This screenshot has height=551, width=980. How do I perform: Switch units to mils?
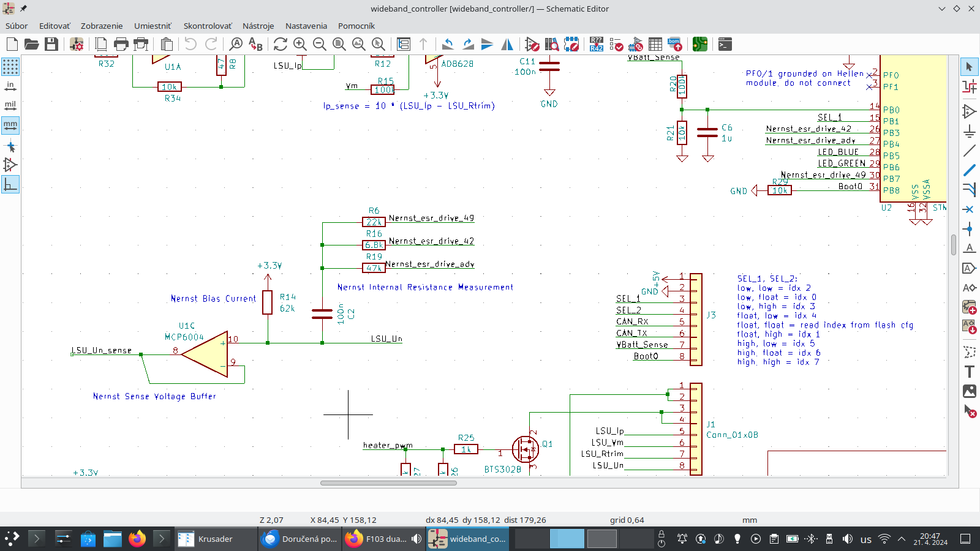10,106
